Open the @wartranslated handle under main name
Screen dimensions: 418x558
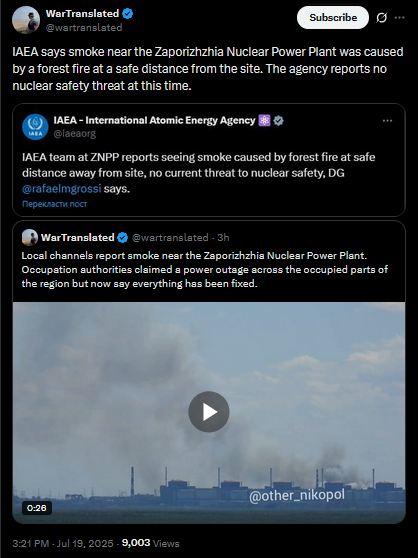click(84, 27)
